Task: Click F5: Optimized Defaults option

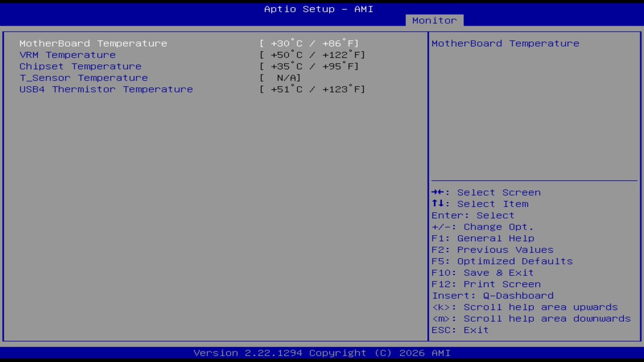Action: (502, 261)
